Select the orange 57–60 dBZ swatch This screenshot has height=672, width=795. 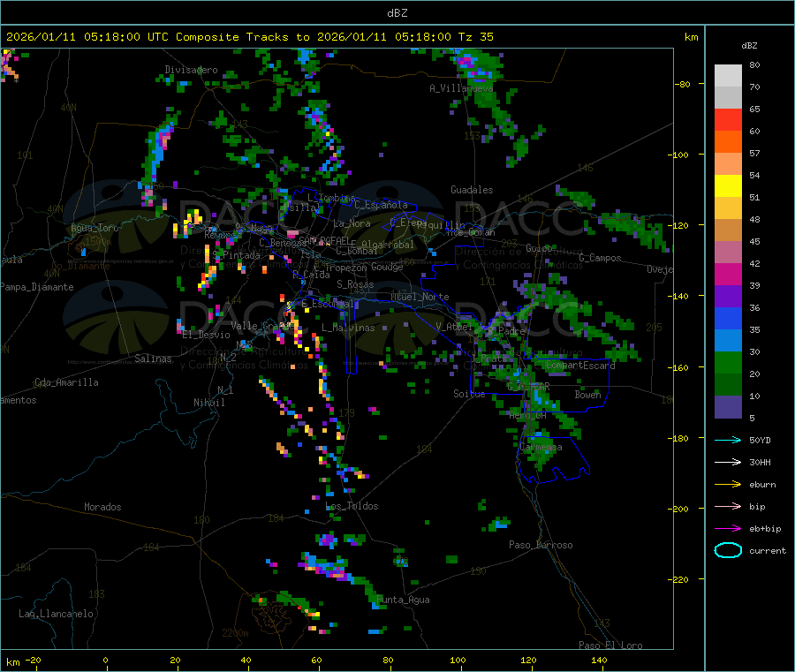tap(728, 142)
